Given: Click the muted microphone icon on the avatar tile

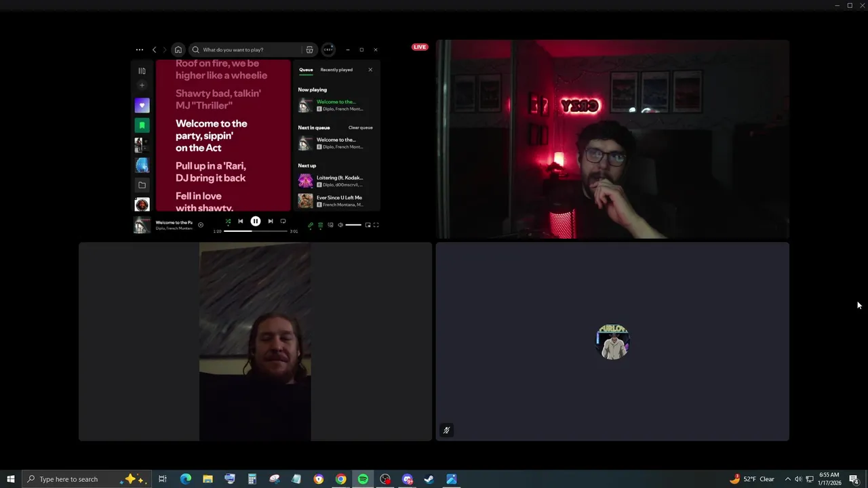Looking at the screenshot, I should tap(446, 430).
